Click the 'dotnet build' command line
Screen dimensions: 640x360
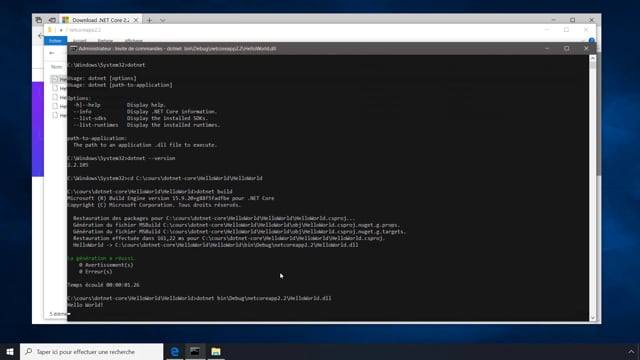coord(150,191)
